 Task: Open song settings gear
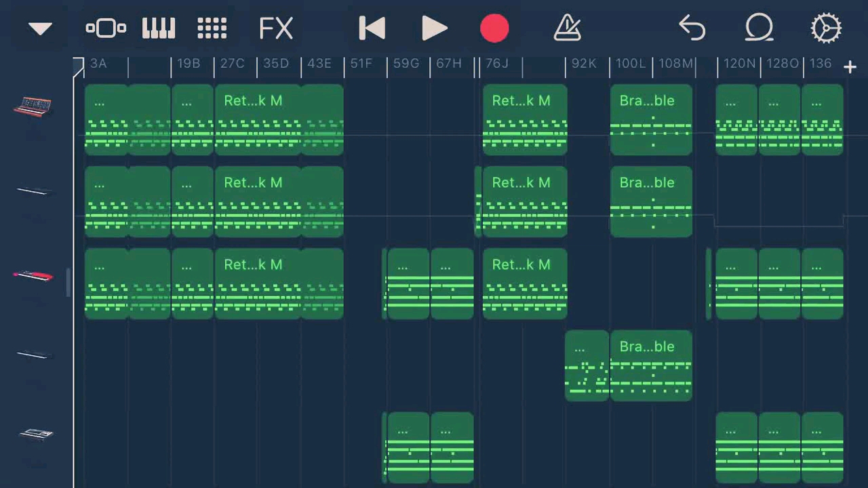click(826, 28)
